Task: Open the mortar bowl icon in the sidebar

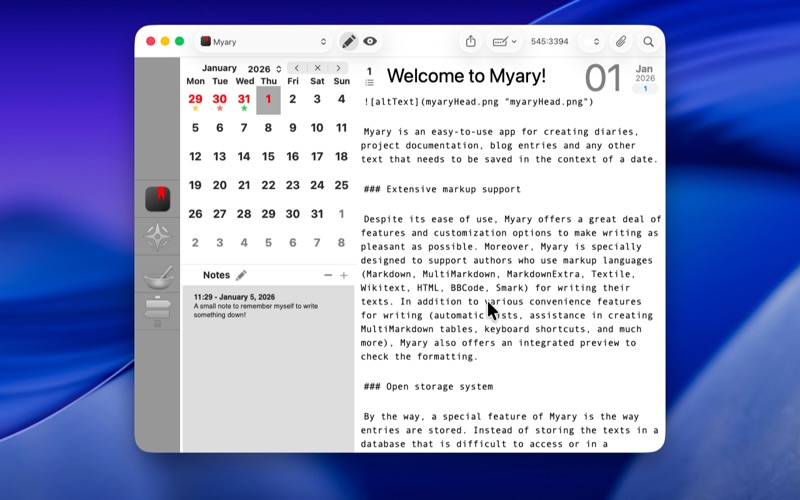Action: tap(158, 277)
